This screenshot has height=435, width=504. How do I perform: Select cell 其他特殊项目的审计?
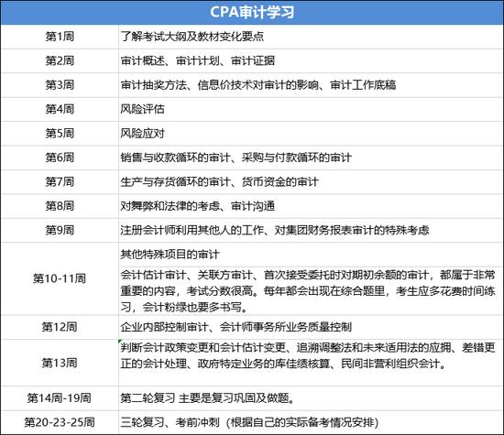point(311,255)
